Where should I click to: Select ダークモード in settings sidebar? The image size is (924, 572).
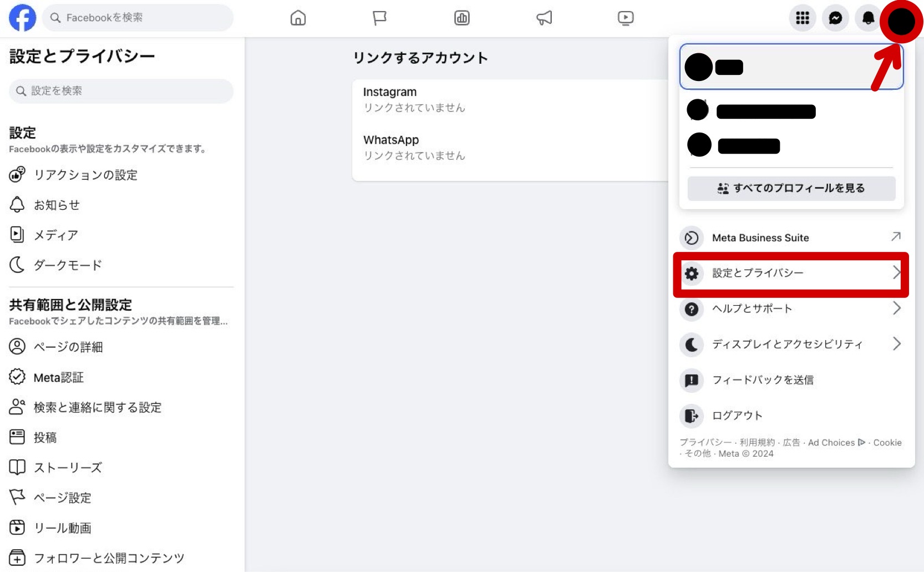click(x=68, y=265)
